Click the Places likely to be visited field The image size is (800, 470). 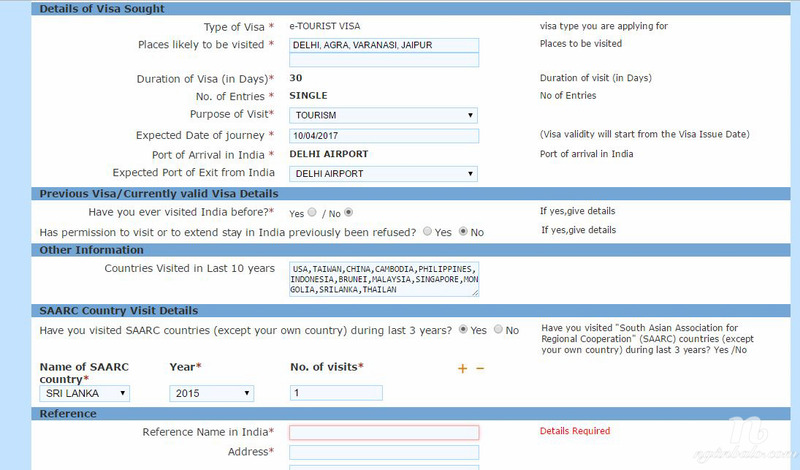click(384, 45)
